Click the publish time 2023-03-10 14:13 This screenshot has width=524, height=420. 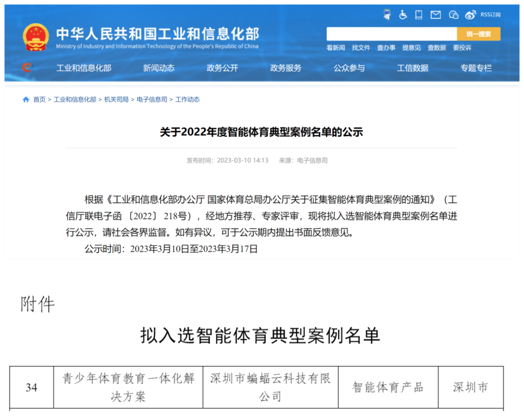point(243,161)
